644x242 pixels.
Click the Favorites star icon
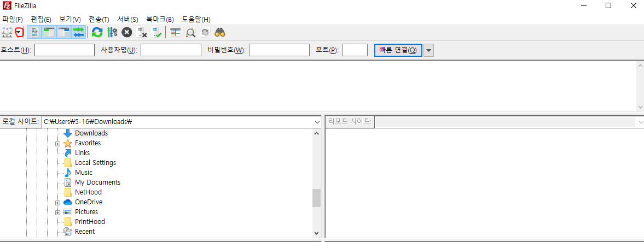68,143
